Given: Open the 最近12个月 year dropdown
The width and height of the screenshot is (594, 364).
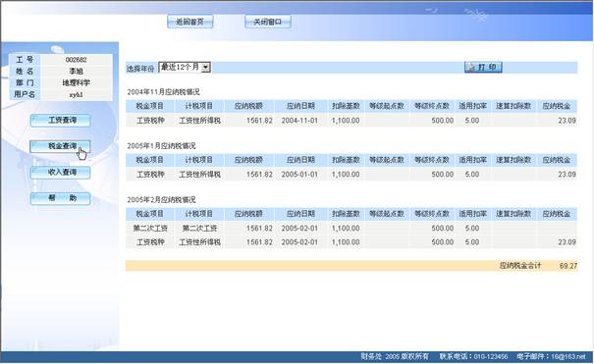Looking at the screenshot, I should pyautogui.click(x=185, y=68).
